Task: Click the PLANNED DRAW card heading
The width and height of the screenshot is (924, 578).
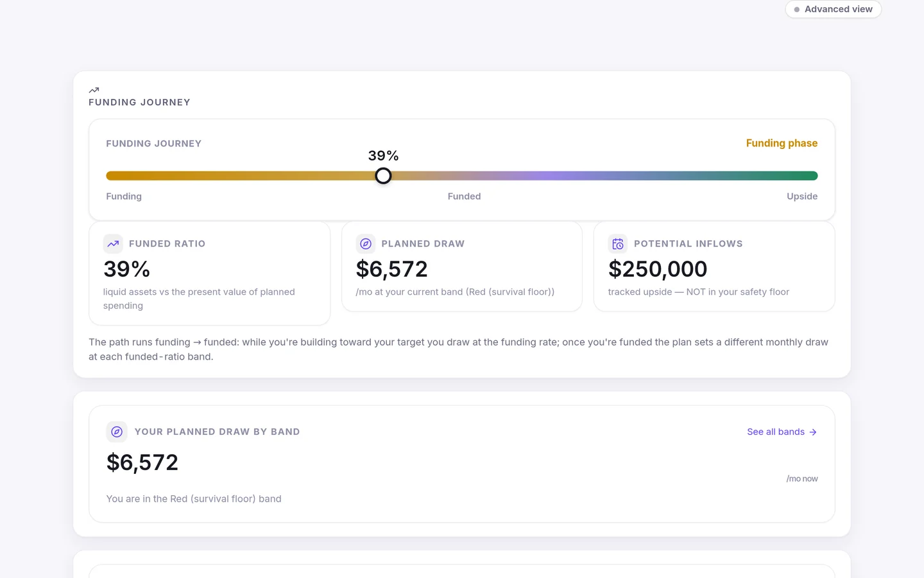Action: (423, 244)
